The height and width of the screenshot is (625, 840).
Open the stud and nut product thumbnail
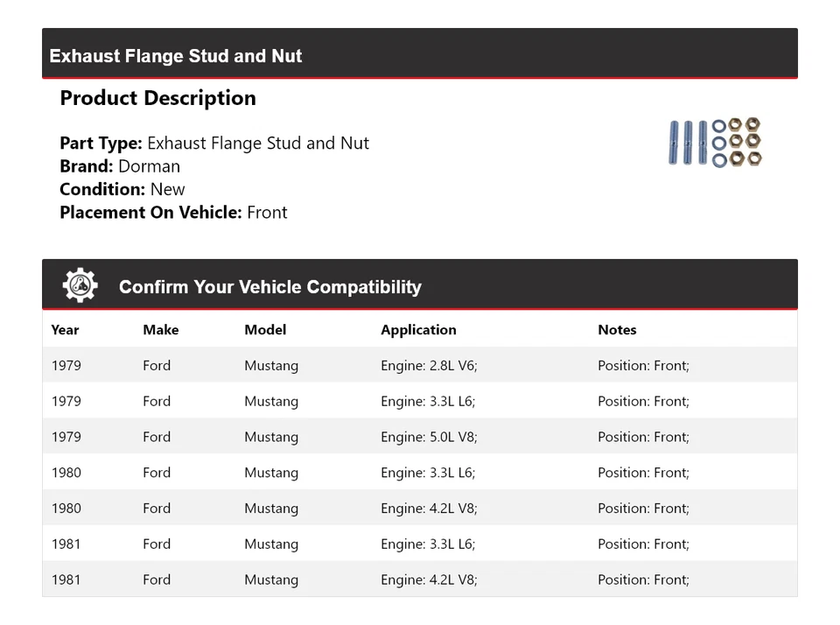tap(715, 143)
